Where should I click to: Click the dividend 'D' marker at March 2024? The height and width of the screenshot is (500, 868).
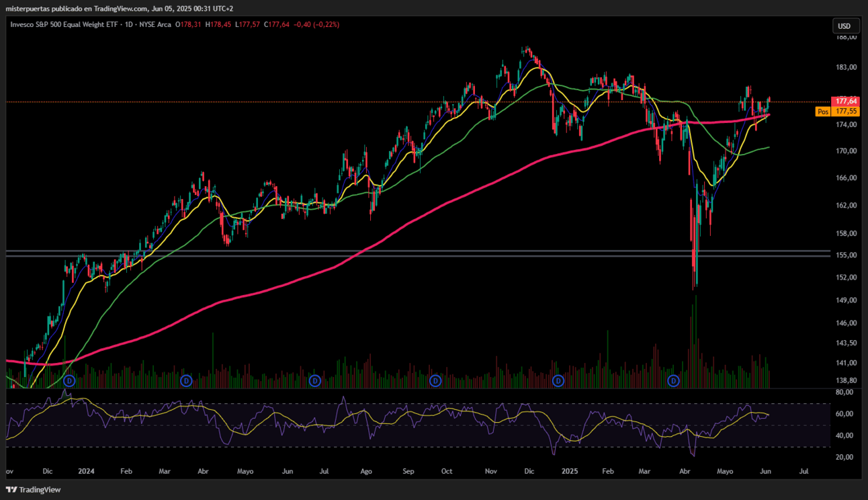(x=186, y=381)
